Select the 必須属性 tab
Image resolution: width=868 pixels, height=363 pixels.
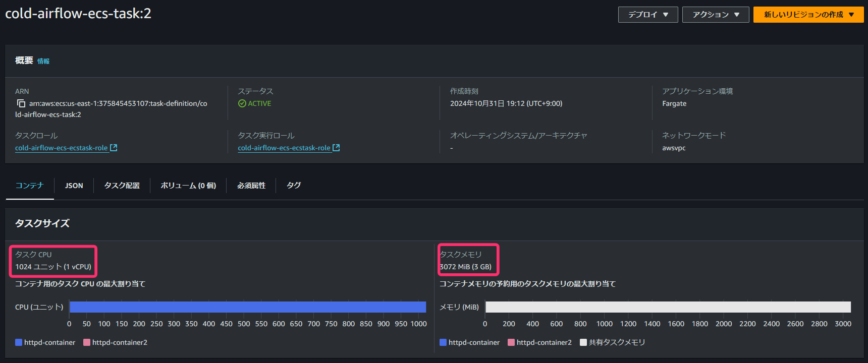click(x=251, y=186)
